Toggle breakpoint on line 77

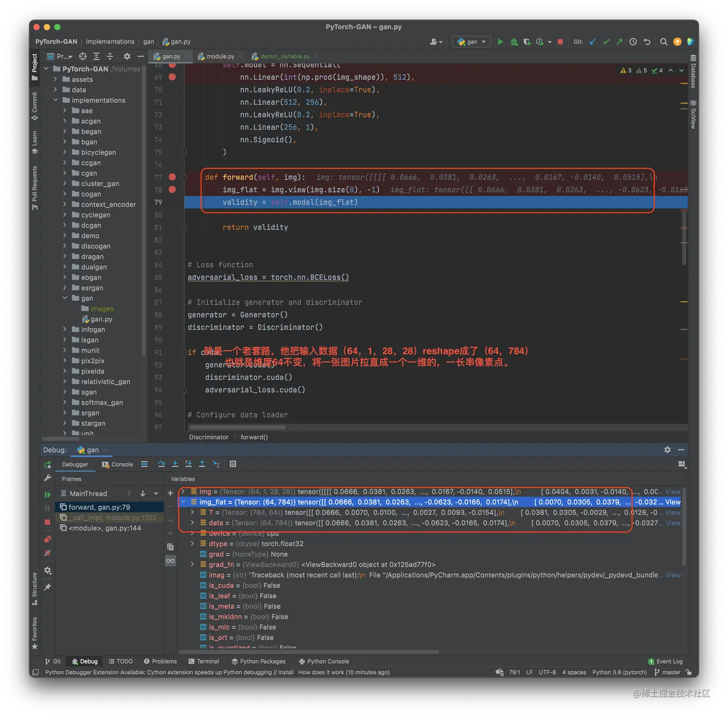[x=172, y=177]
